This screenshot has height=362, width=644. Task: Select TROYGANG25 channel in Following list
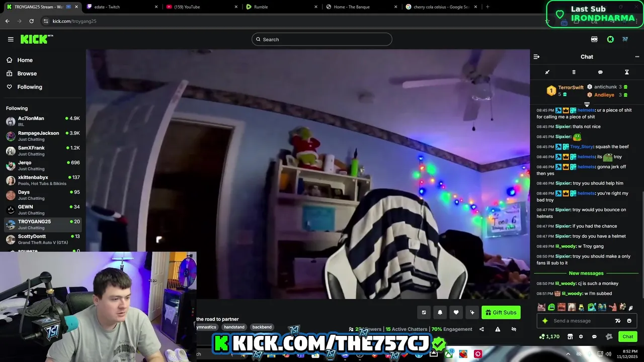pyautogui.click(x=43, y=224)
